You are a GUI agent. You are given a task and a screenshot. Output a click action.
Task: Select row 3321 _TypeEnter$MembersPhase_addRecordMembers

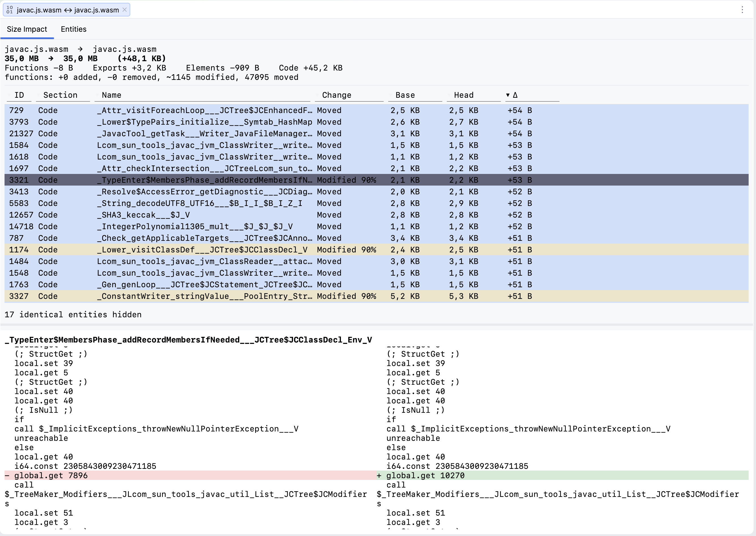[376, 180]
